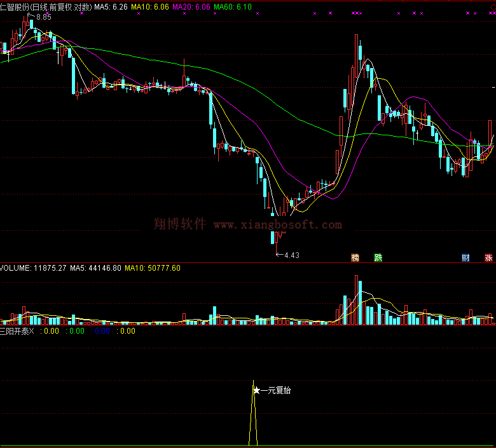Click the 三阳开泰X indicator name
496x448 pixels.
click(x=17, y=330)
